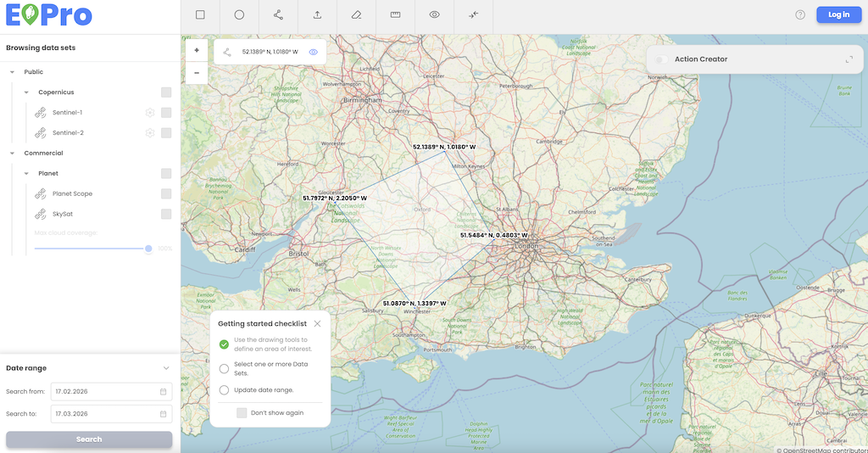Check the SkySat checkbox
Image resolution: width=868 pixels, height=453 pixels.
[166, 214]
